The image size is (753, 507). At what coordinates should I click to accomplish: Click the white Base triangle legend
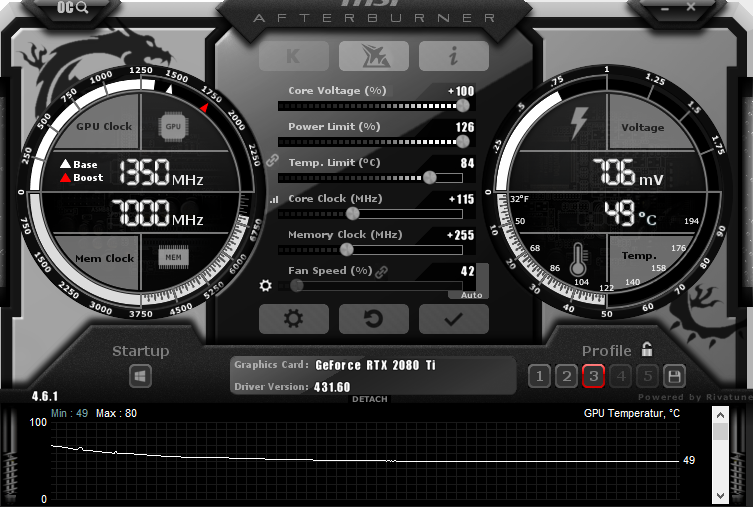point(65,164)
